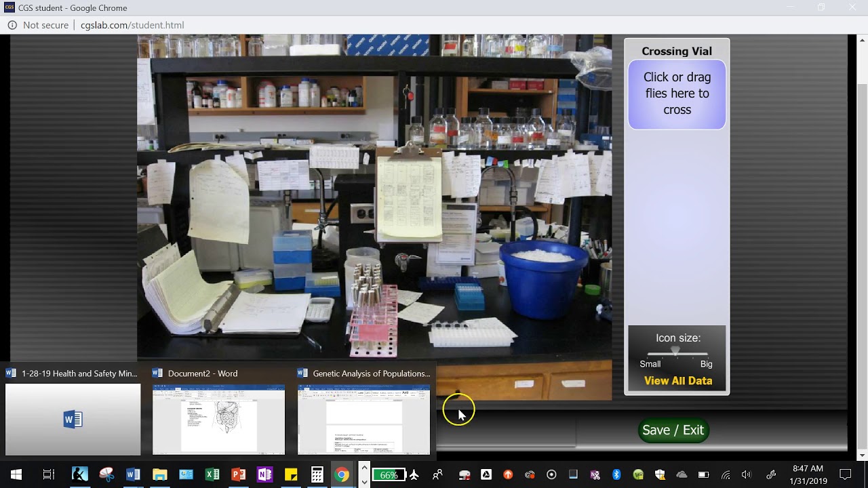
Task: Click the 'Big' icon size label
Action: pos(707,364)
